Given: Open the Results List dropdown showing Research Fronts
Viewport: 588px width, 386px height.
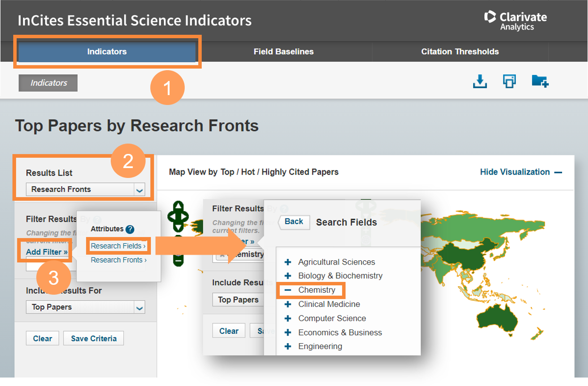Looking at the screenshot, I should click(x=85, y=190).
